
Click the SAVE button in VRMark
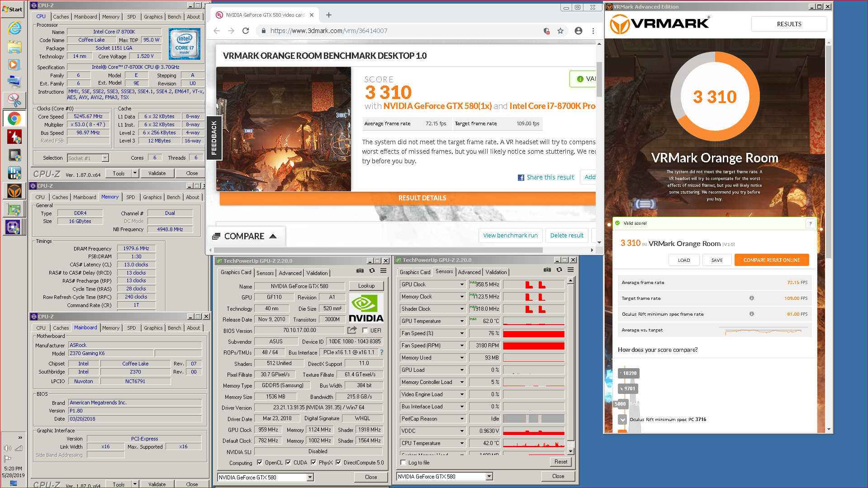[x=717, y=260]
